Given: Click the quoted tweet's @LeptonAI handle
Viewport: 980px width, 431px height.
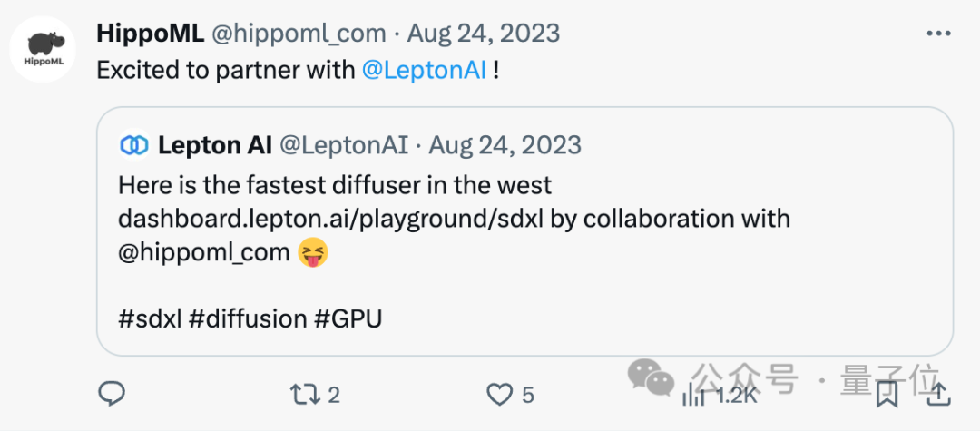Looking at the screenshot, I should (343, 145).
